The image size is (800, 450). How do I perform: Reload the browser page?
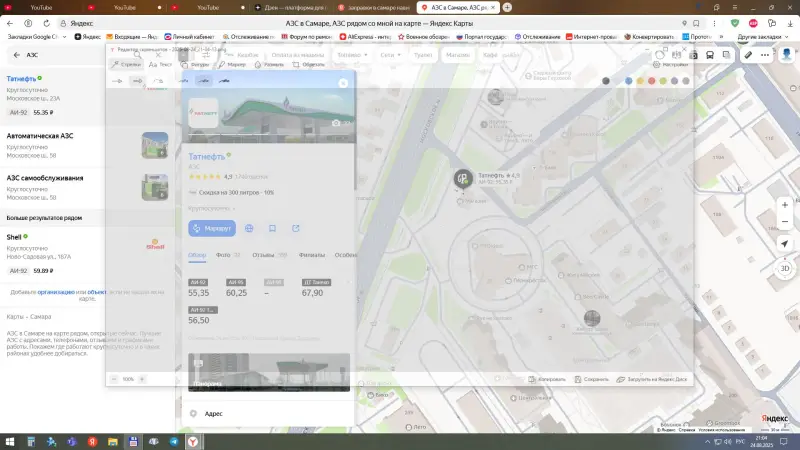(46, 23)
